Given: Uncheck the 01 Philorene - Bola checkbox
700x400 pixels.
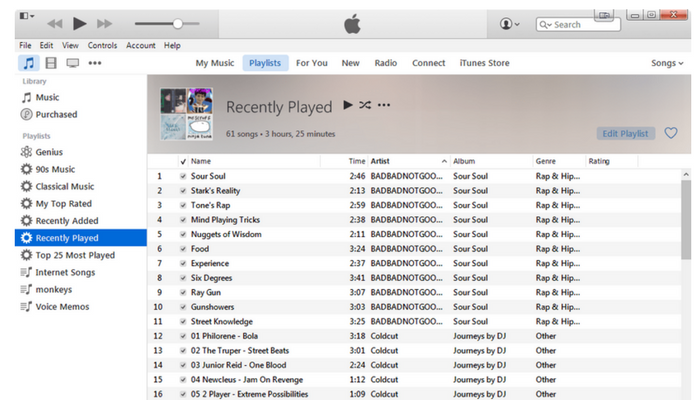Looking at the screenshot, I should click(183, 336).
